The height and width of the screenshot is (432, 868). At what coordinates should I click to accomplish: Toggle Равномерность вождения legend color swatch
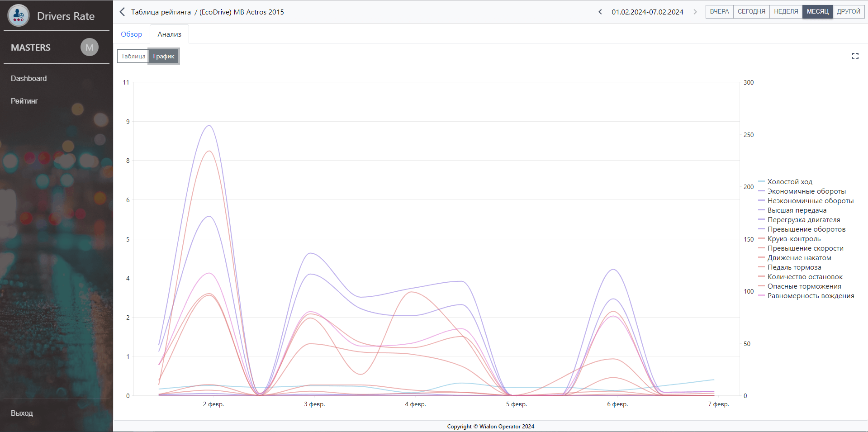pyautogui.click(x=761, y=296)
